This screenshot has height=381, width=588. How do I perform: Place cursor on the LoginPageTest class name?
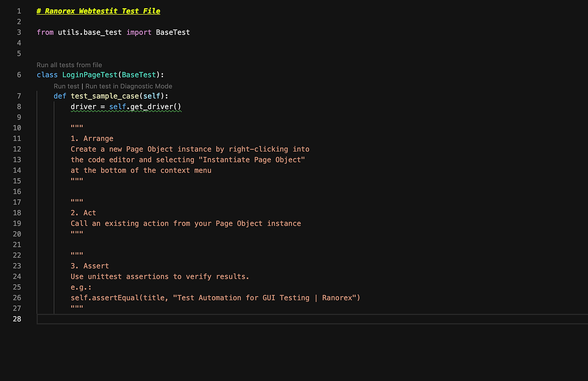(89, 74)
